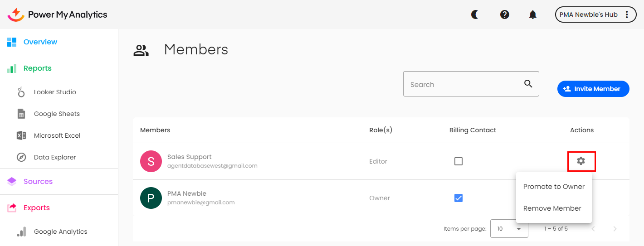
Task: Go to the Overview section
Action: click(40, 42)
